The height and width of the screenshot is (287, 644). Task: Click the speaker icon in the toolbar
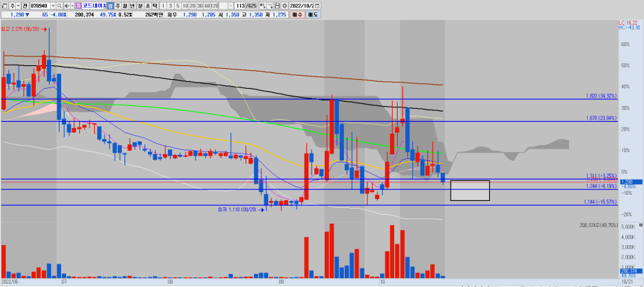pos(67,6)
